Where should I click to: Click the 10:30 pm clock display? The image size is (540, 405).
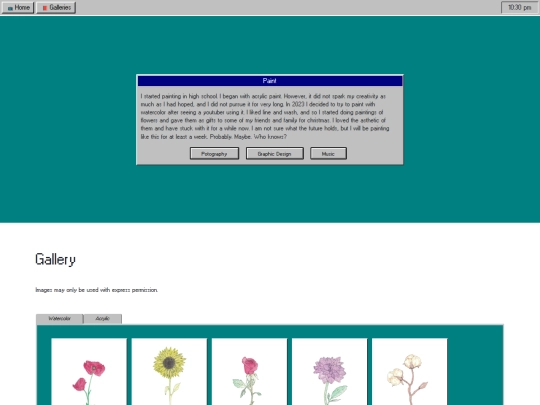tap(519, 7)
